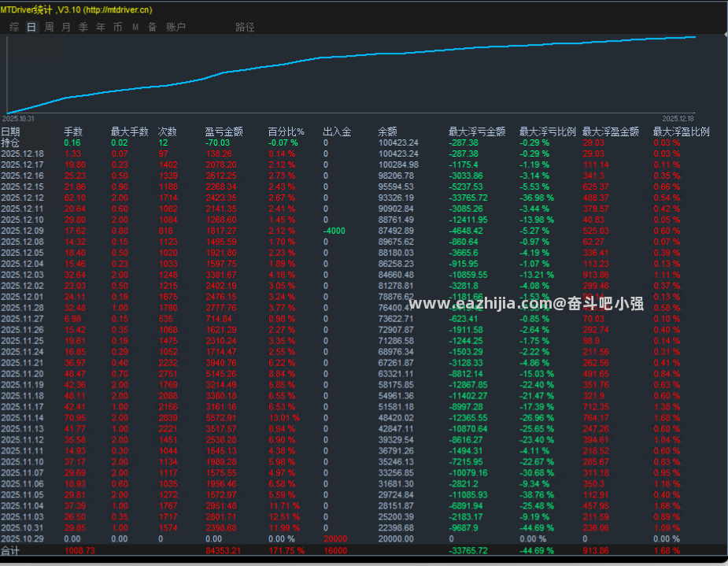Click the 日期 column header

pos(10,132)
